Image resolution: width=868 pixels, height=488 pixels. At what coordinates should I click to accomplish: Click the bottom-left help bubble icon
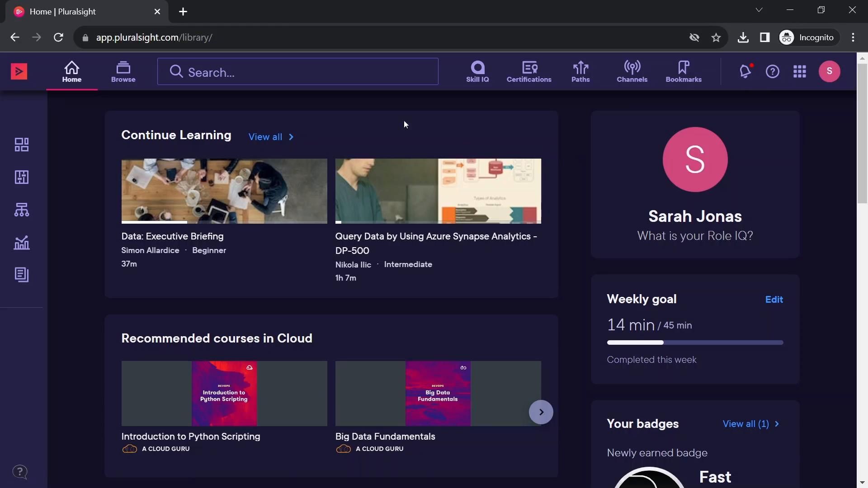coord(20,472)
